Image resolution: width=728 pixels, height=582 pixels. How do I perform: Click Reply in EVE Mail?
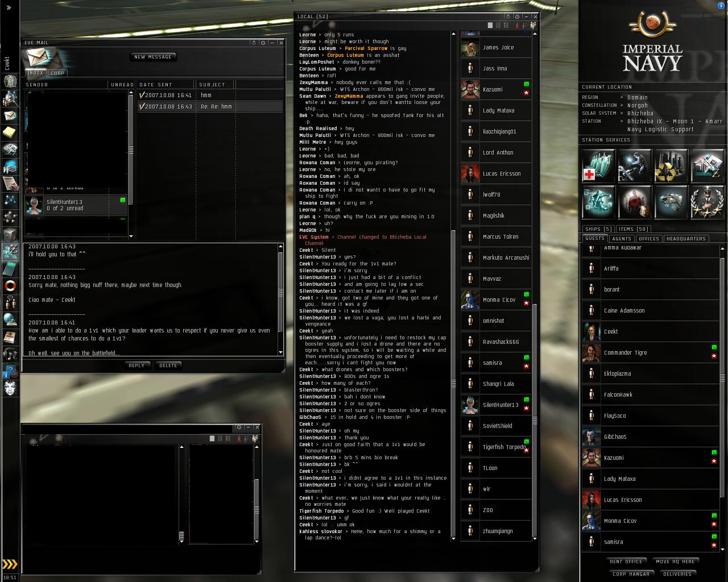136,365
